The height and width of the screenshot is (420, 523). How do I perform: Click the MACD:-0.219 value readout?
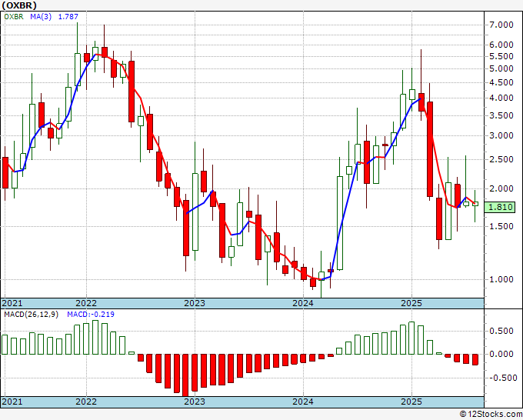pos(91,315)
